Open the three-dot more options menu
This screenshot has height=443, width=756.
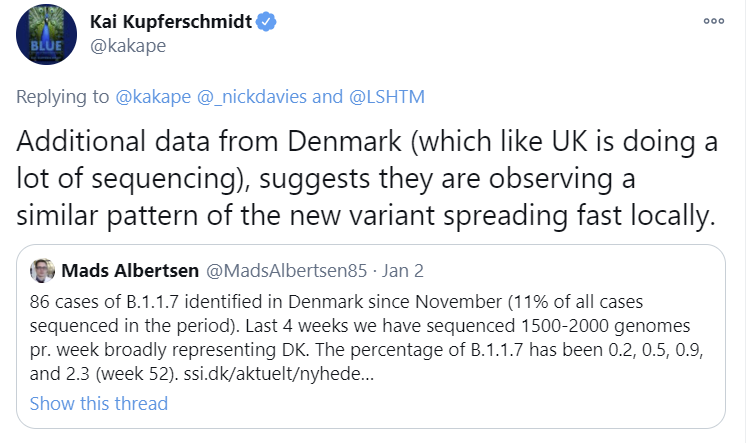point(713,21)
